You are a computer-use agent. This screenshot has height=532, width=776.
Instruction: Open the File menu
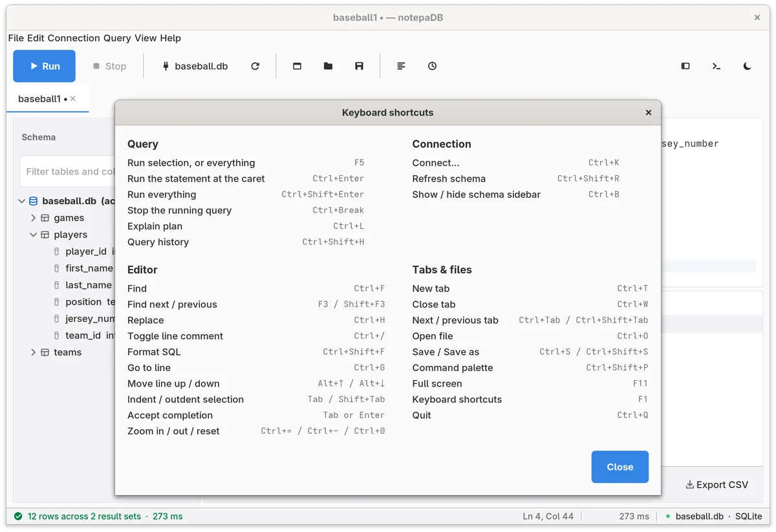click(x=16, y=38)
